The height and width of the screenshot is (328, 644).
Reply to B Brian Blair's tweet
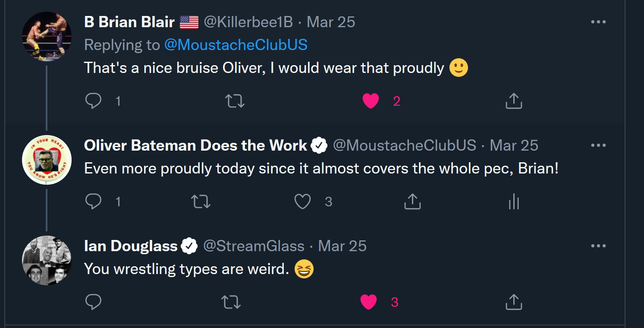pyautogui.click(x=93, y=101)
